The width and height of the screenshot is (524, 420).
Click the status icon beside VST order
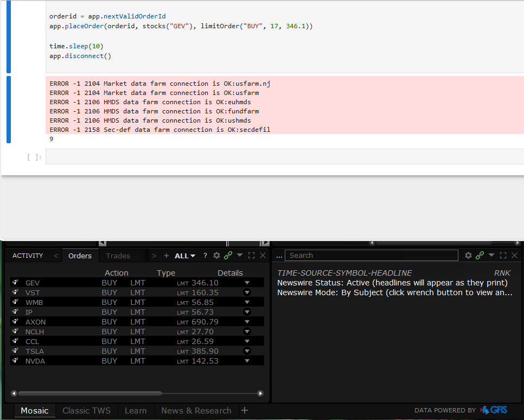click(x=15, y=292)
